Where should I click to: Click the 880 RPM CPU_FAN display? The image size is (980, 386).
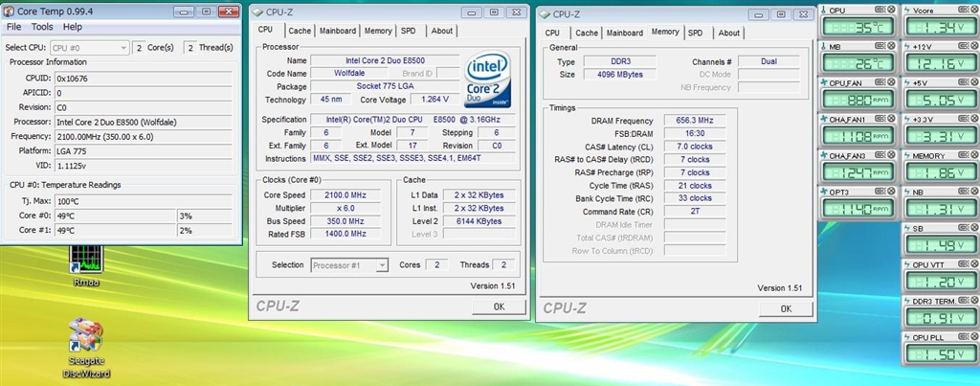click(858, 99)
